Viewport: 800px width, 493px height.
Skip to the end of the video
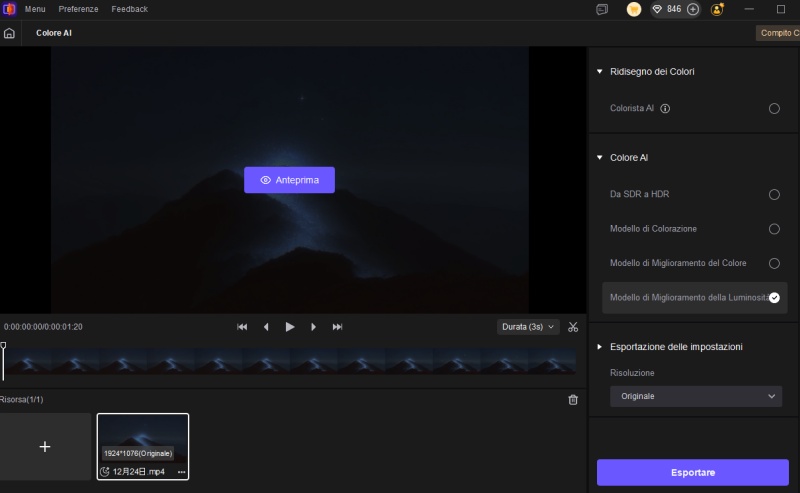coord(338,327)
